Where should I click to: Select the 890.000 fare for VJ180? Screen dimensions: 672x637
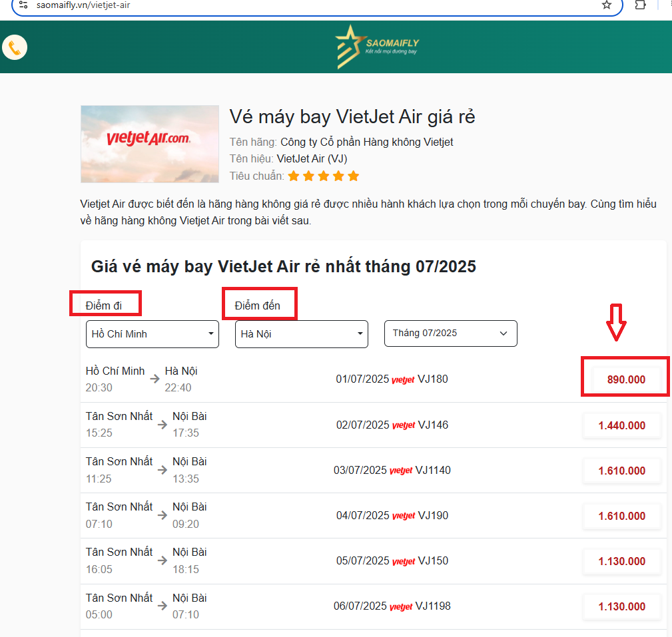click(x=626, y=379)
